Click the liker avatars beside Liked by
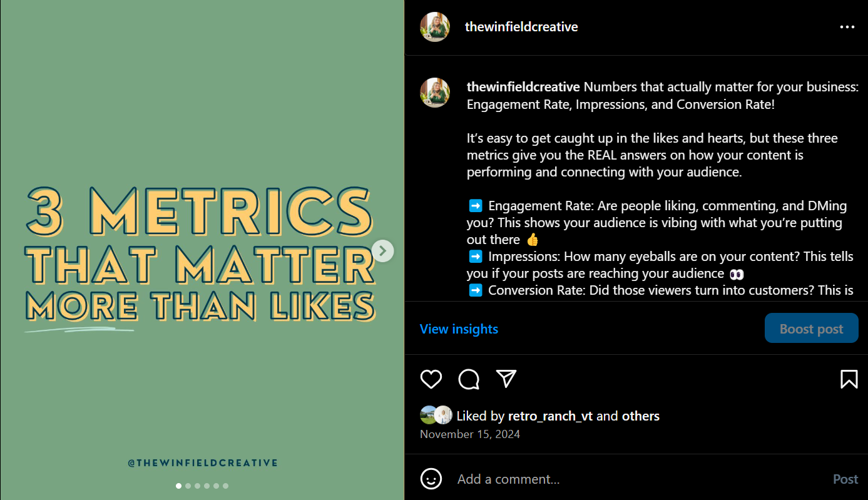 tap(436, 416)
